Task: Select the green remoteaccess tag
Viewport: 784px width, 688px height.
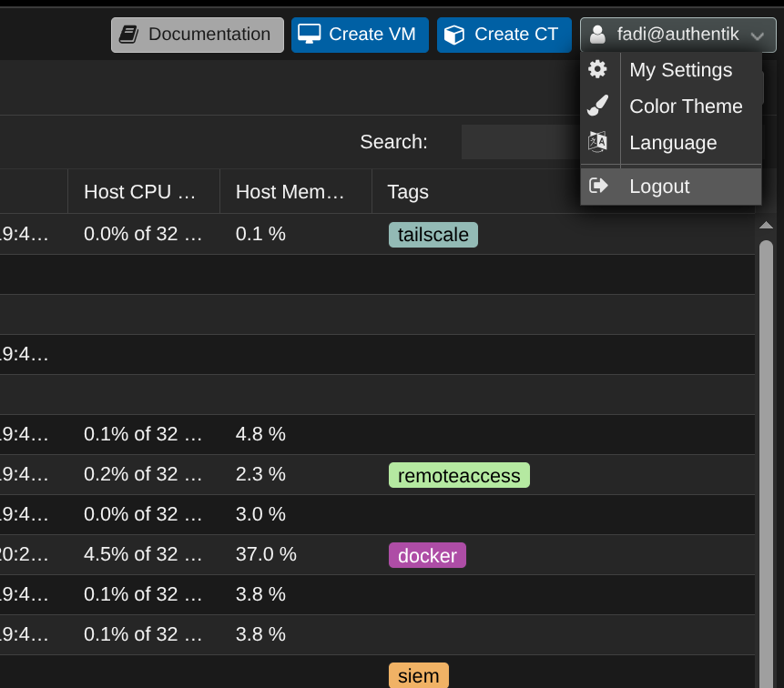Action: [459, 475]
